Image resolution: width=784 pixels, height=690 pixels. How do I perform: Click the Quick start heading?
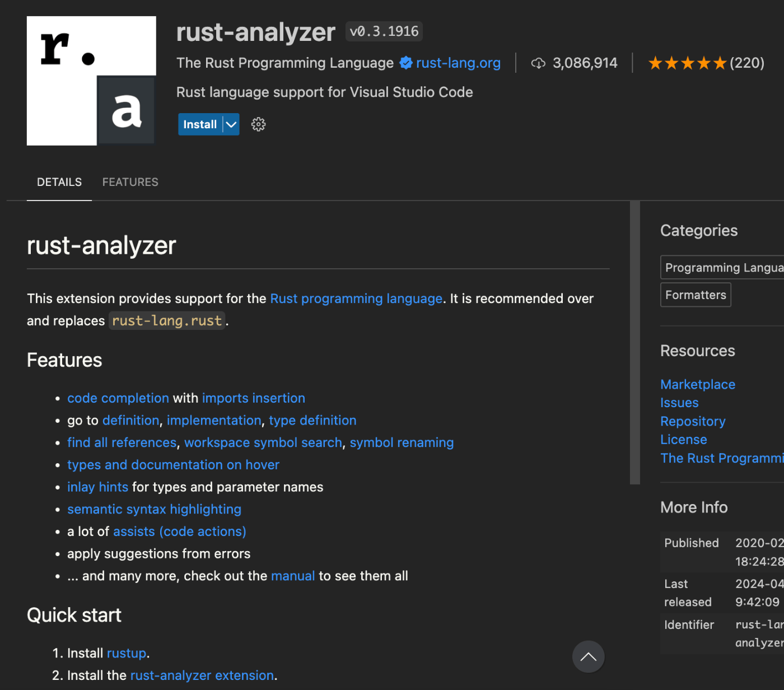click(74, 615)
